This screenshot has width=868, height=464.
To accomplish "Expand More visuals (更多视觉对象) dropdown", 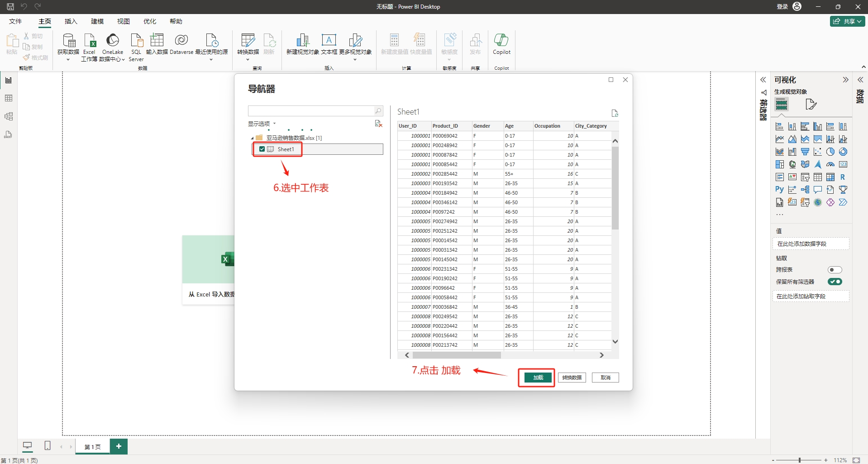I will click(355, 59).
